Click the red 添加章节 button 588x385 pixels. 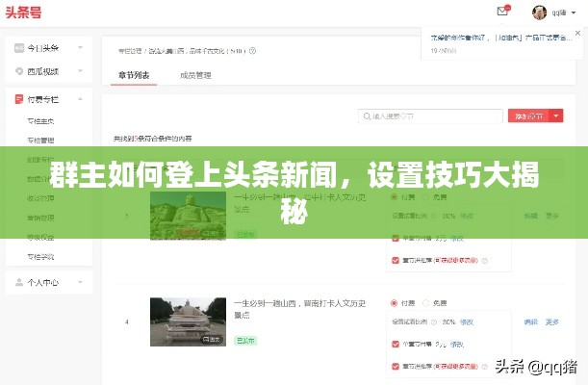528,115
